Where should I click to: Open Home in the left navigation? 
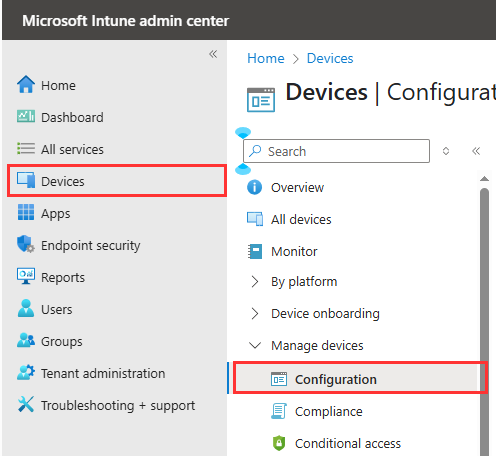tap(115, 85)
